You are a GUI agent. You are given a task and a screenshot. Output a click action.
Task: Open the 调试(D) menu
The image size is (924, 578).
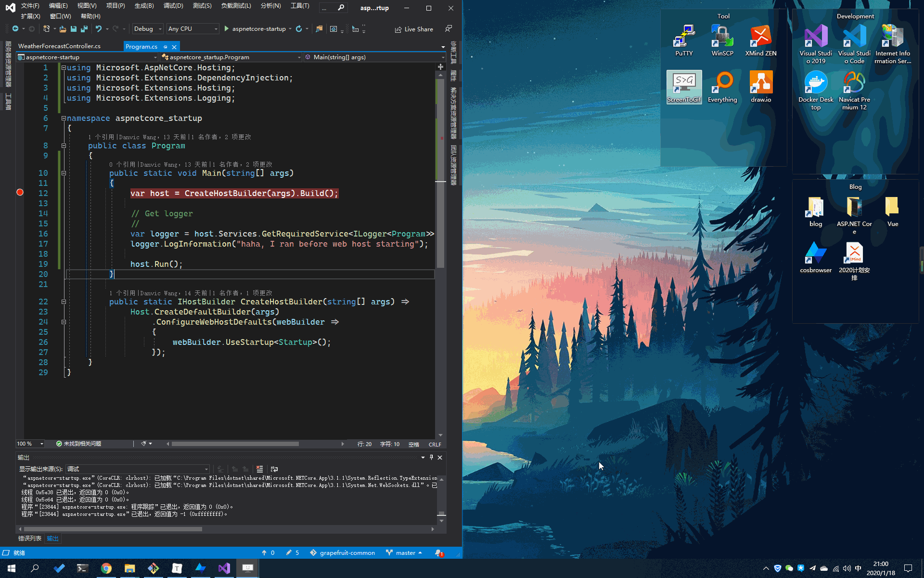tap(173, 6)
